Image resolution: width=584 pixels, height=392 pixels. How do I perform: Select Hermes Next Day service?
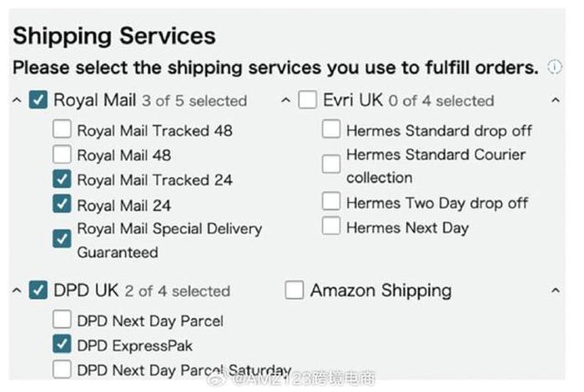point(331,227)
